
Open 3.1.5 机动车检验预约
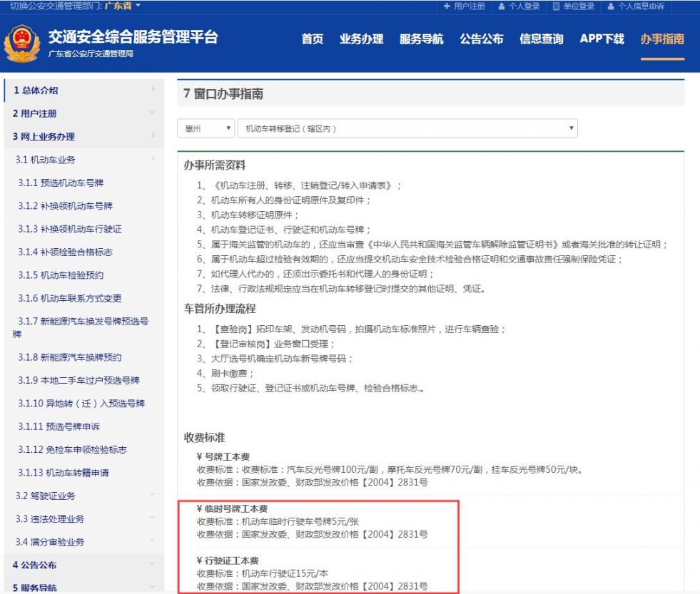(61, 275)
